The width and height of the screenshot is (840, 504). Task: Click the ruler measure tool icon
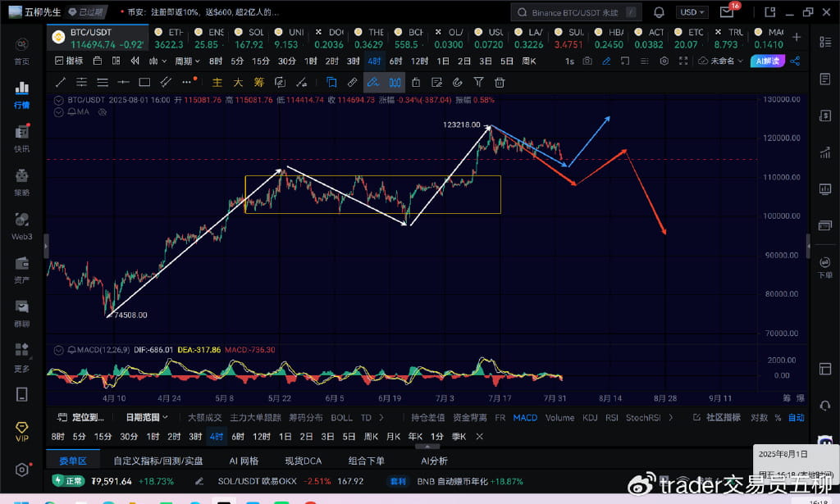(x=352, y=82)
